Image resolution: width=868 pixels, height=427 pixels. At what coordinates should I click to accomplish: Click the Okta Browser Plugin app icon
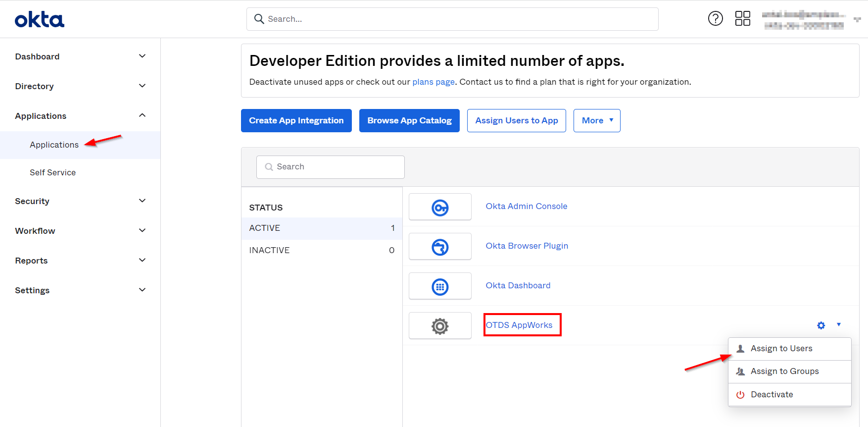coord(440,247)
